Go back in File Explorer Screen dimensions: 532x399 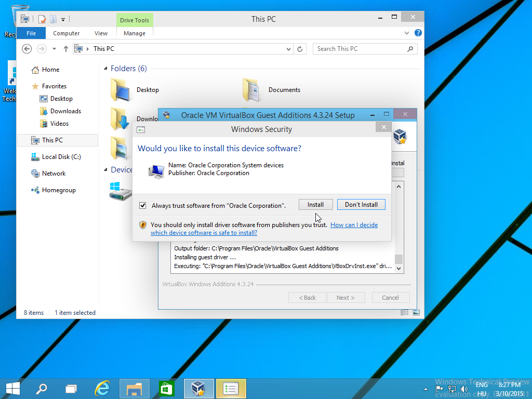[27, 49]
